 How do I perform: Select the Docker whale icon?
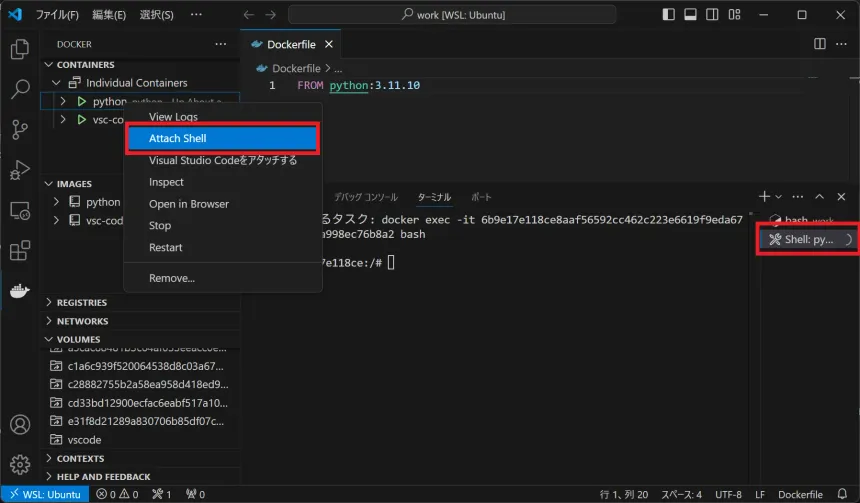pos(19,292)
